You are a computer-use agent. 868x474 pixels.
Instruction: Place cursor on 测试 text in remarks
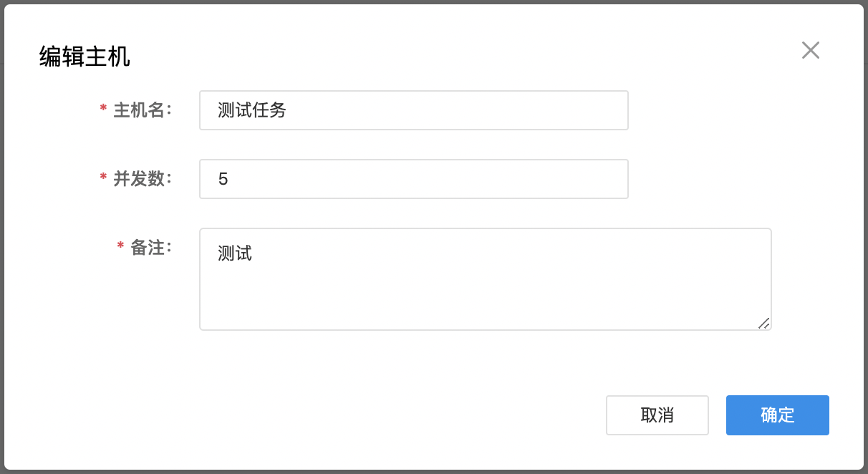coord(235,253)
